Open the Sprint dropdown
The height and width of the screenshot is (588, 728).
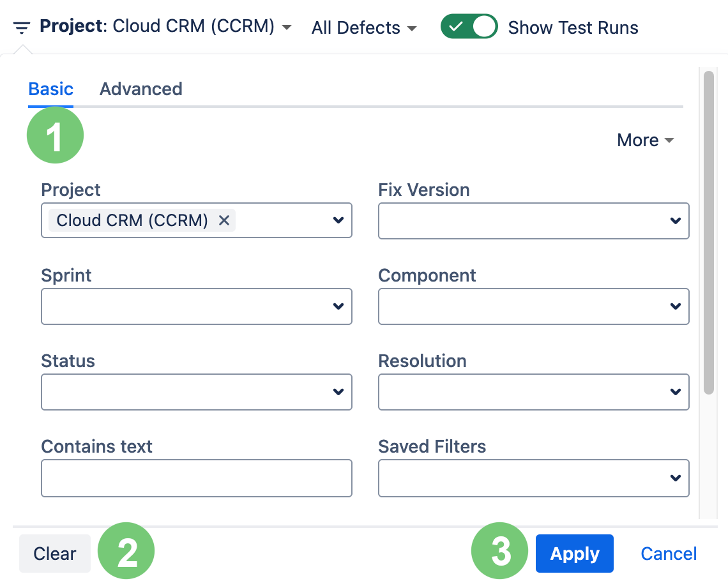coord(197,306)
